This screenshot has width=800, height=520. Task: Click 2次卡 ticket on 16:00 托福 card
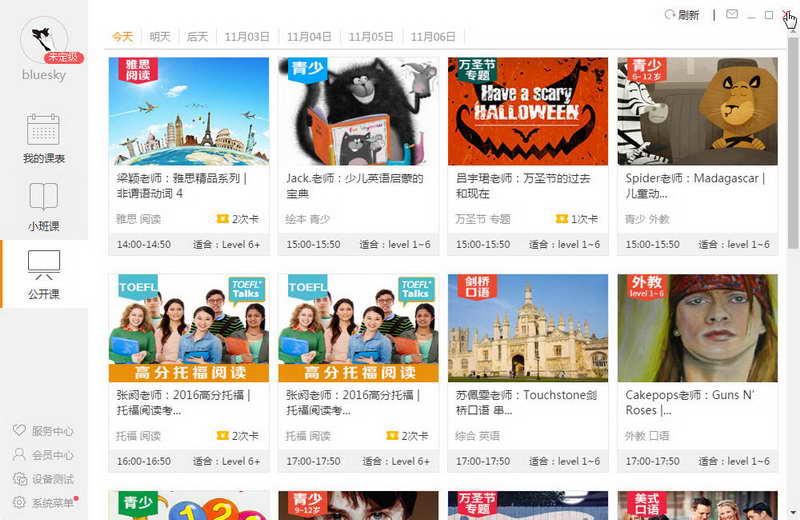pyautogui.click(x=238, y=436)
